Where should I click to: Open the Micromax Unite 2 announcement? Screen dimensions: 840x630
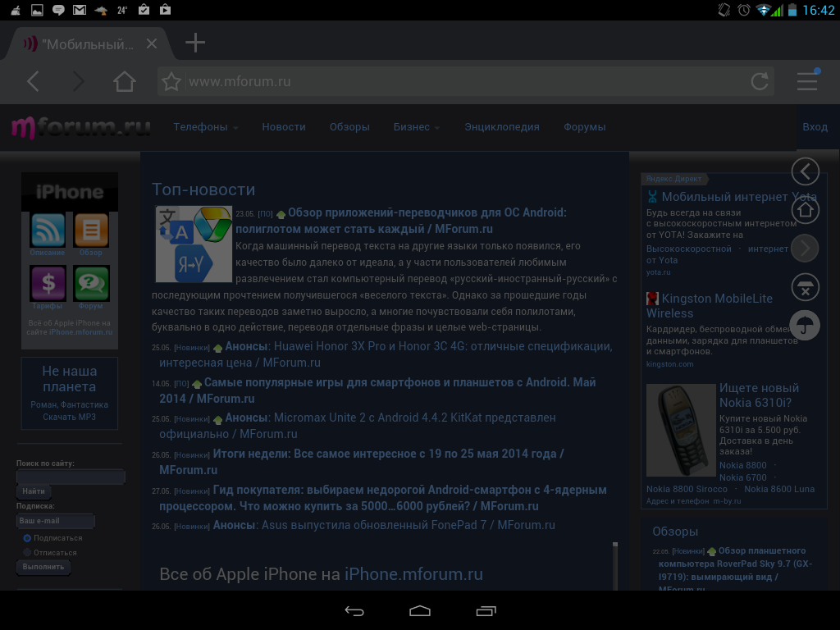[x=358, y=426]
